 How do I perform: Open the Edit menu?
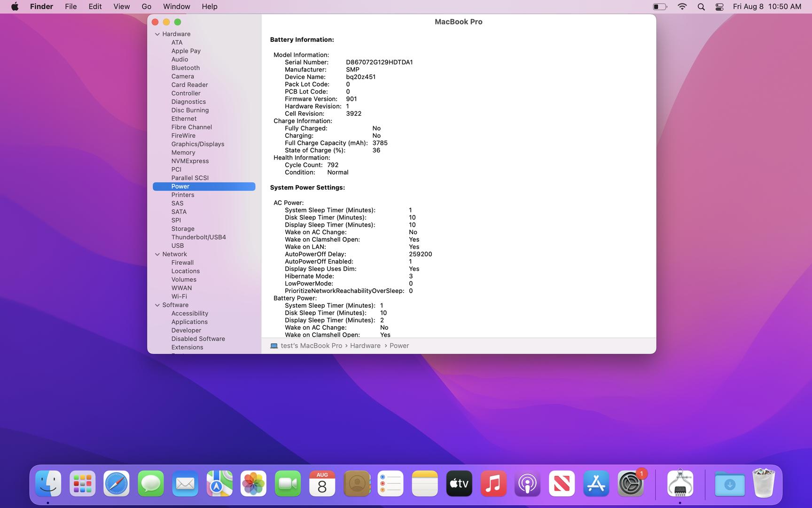(x=95, y=7)
